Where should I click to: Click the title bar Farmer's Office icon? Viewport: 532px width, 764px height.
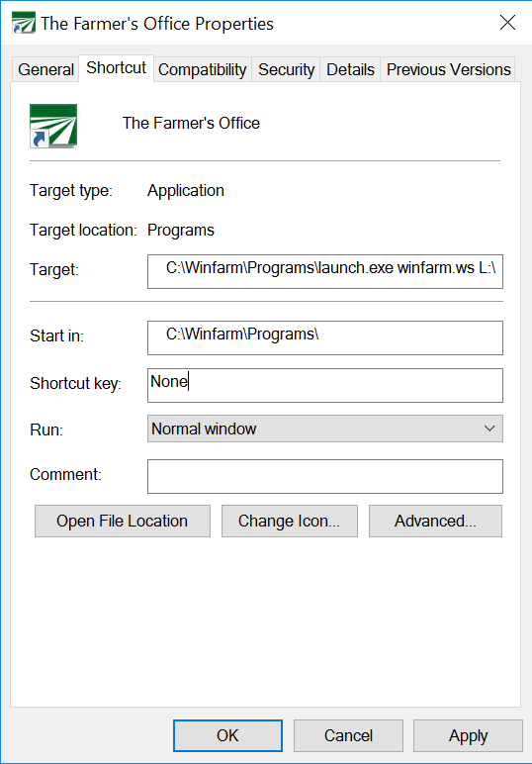24,23
